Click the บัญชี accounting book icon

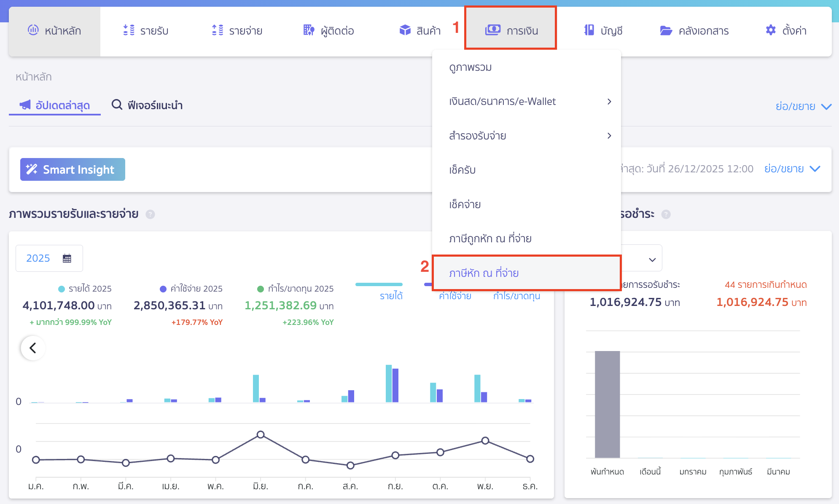pos(589,30)
